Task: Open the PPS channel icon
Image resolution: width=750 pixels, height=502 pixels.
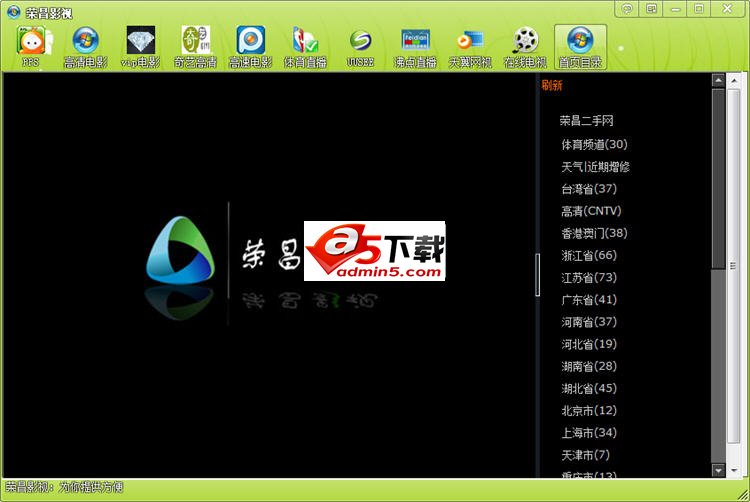Action: tap(31, 47)
